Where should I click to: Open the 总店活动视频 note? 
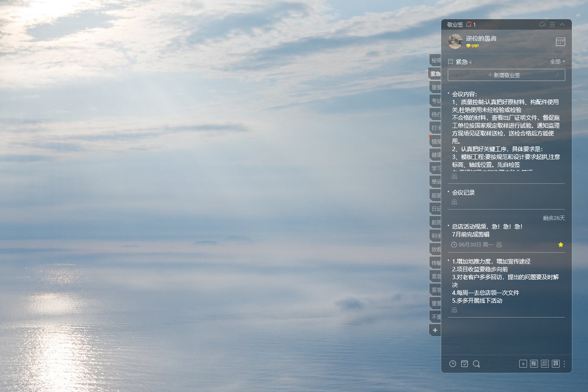[487, 230]
